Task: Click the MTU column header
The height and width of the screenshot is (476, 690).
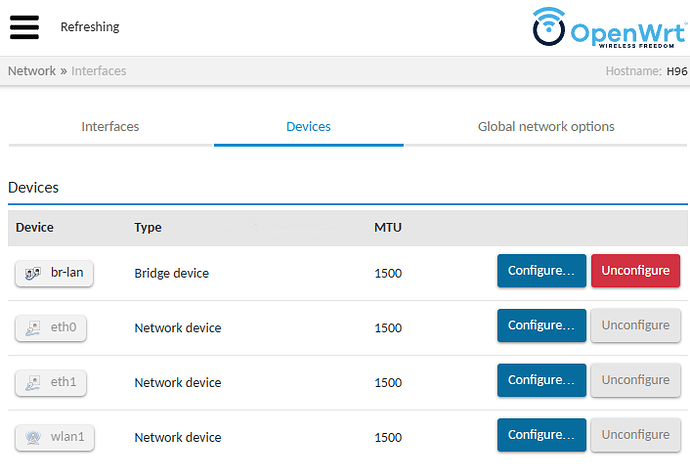Action: pyautogui.click(x=388, y=227)
